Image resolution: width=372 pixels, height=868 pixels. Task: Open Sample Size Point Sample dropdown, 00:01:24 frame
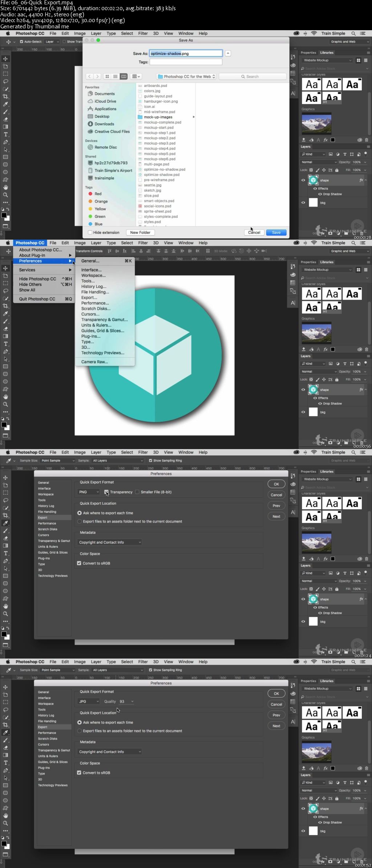tap(57, 460)
